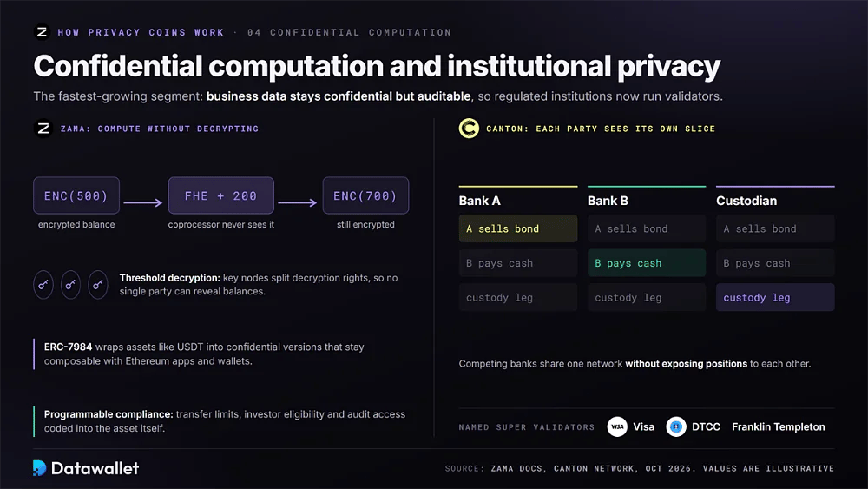Click the Visa logo icon

(617, 427)
